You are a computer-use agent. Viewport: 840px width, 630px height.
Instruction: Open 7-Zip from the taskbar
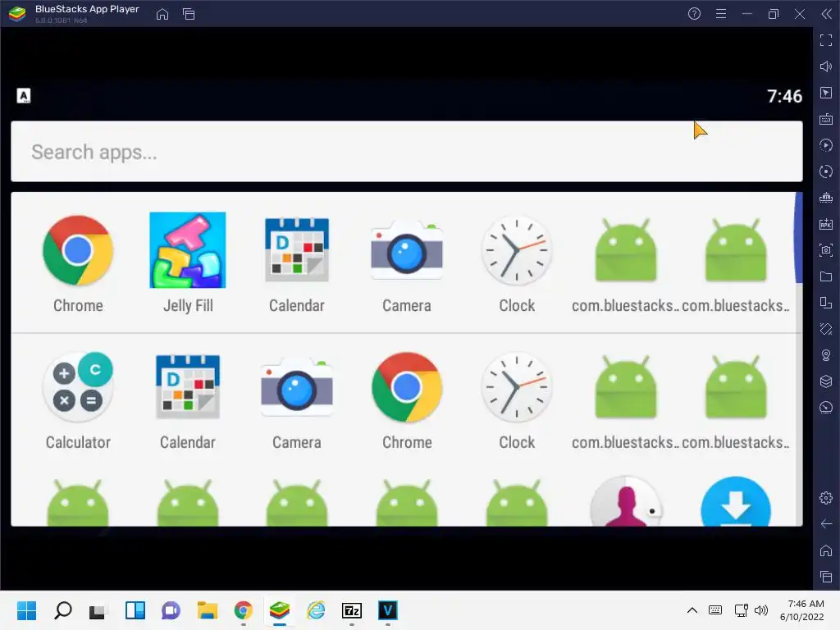click(x=352, y=610)
